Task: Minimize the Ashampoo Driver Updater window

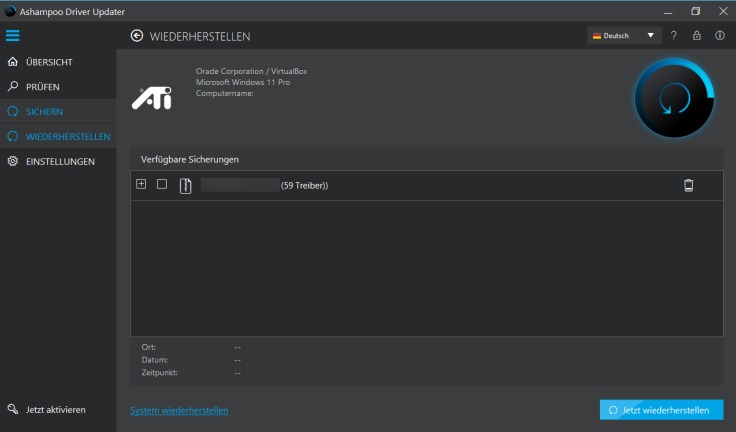Action: 668,12
